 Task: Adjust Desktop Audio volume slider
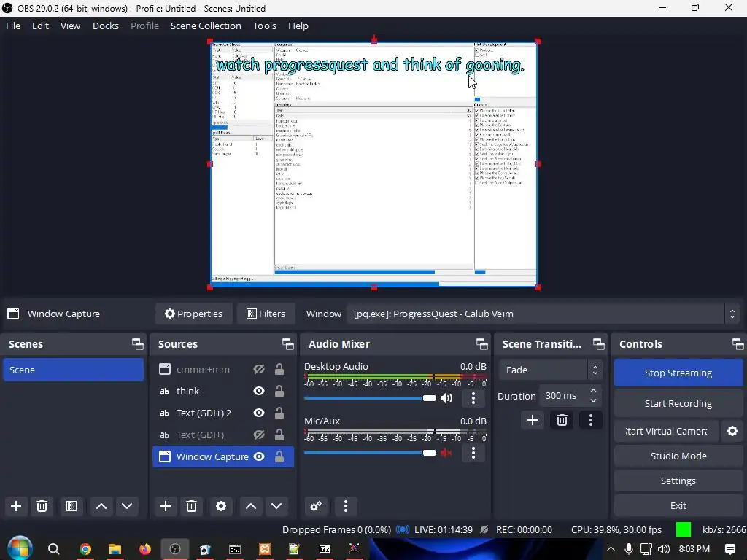370,398
